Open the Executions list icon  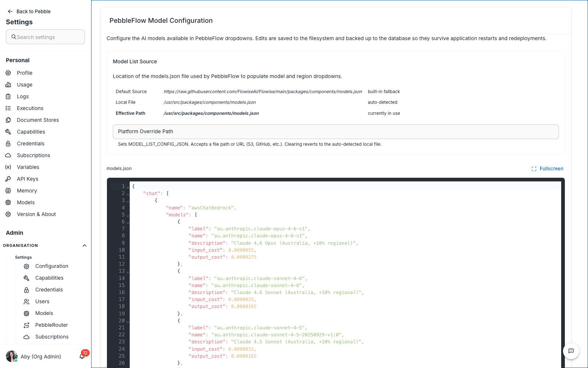pyautogui.click(x=8, y=108)
